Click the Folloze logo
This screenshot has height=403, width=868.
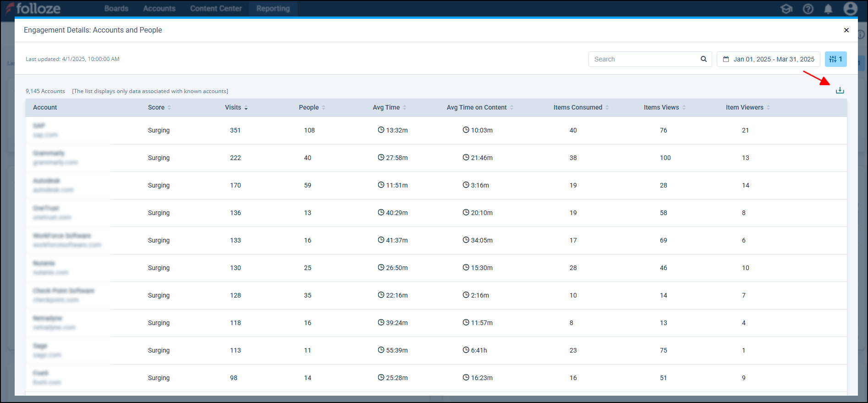(x=33, y=8)
